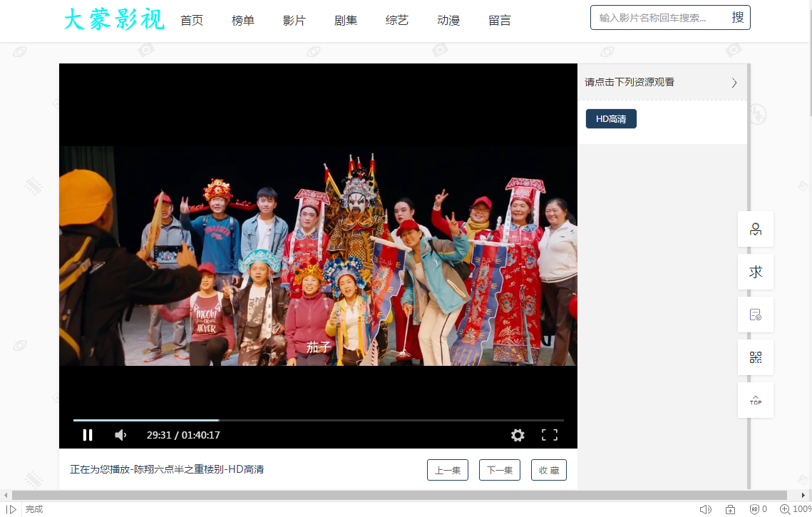
Task: Jump back to TOP of page
Action: click(x=756, y=400)
